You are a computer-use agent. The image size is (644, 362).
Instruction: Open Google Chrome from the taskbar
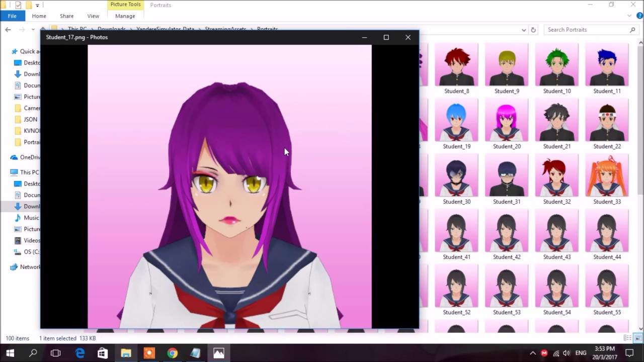coord(172,353)
